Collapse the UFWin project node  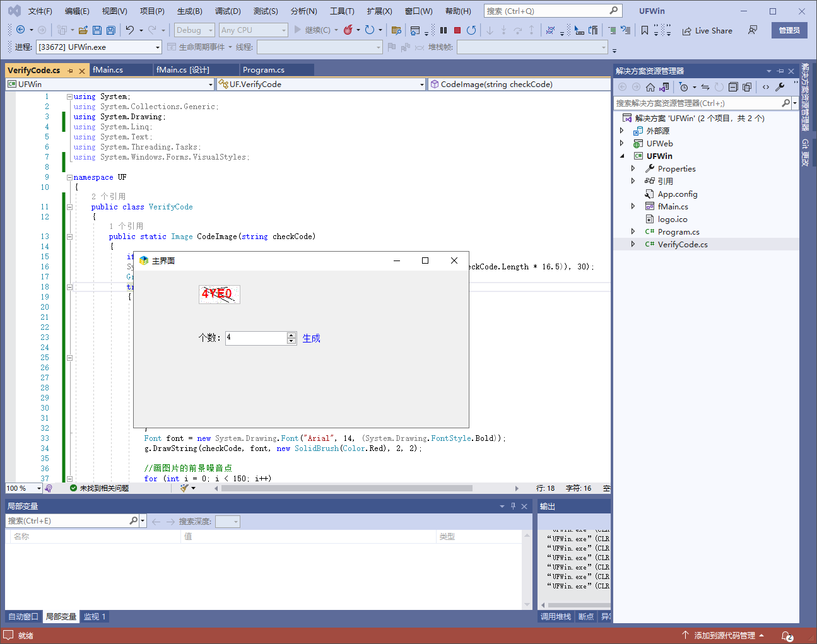(622, 156)
